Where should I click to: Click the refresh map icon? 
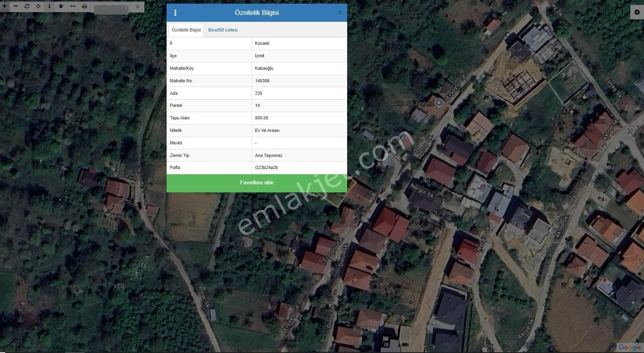pos(27,6)
